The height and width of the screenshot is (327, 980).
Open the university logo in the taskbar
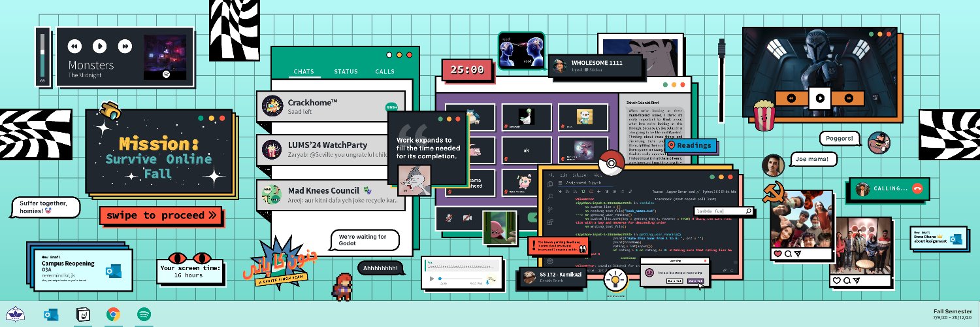tap(16, 315)
